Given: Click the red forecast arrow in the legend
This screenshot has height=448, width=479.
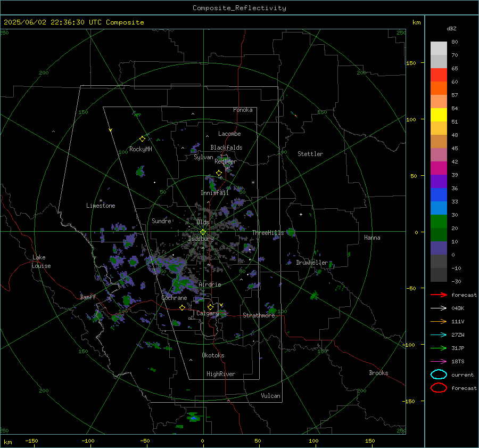Looking at the screenshot, I should 439,295.
